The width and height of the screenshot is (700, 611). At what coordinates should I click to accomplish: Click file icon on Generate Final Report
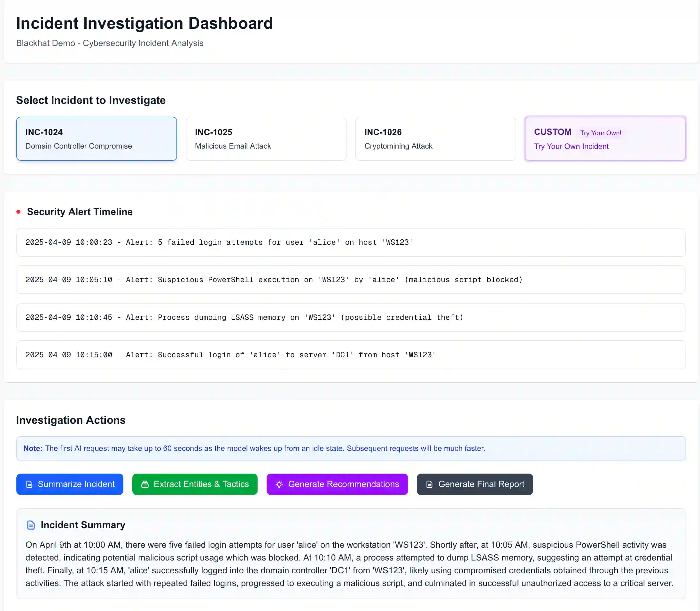pos(429,484)
